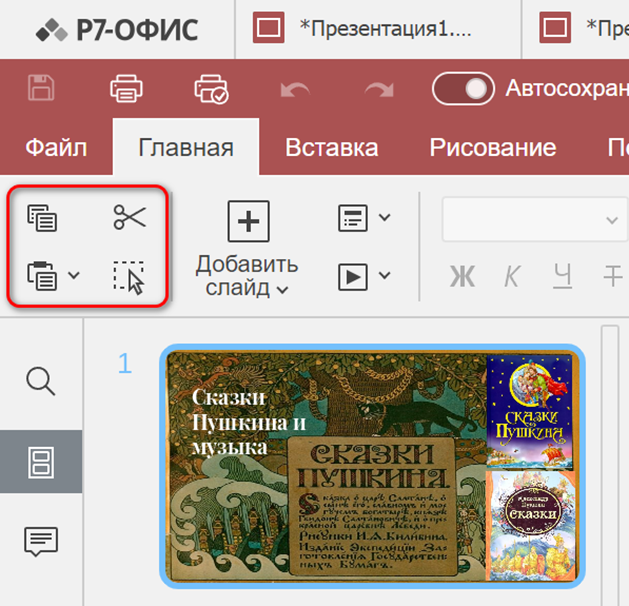The image size is (629, 606).
Task: Click the Add slide plus icon
Action: [x=248, y=221]
